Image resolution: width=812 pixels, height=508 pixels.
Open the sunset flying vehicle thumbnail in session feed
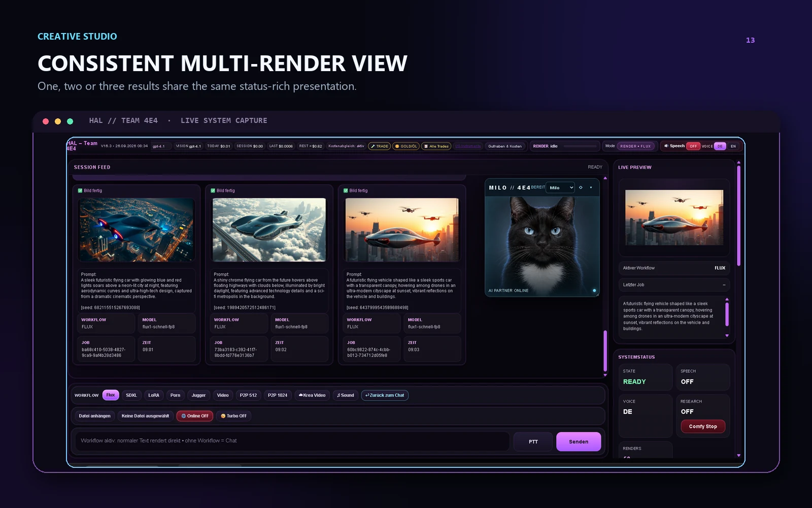coord(402,230)
